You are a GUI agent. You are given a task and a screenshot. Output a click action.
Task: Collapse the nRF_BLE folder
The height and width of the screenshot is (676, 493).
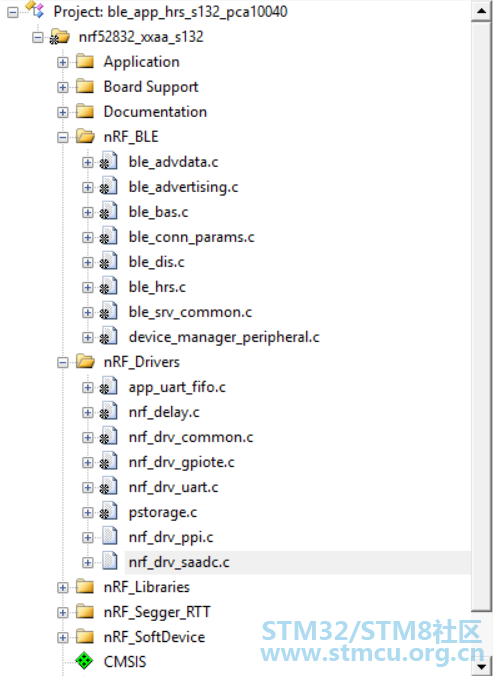tap(63, 138)
